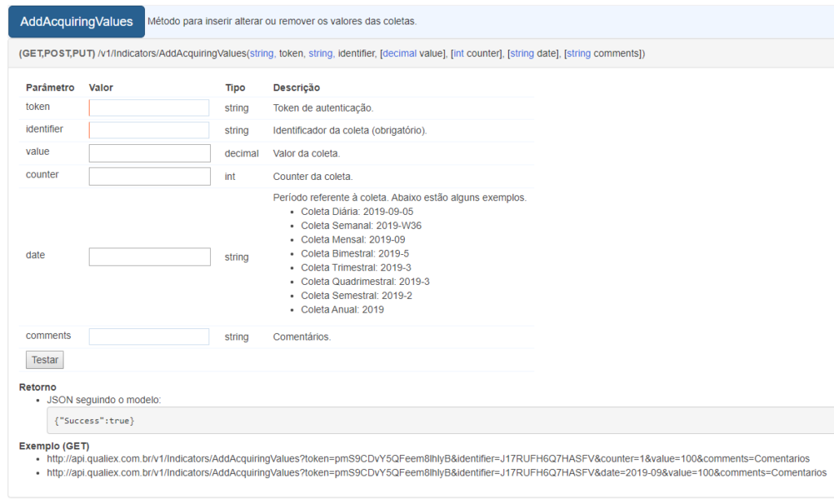Image resolution: width=834 pixels, height=504 pixels.
Task: Click the 'string' type label in token row
Action: [237, 108]
